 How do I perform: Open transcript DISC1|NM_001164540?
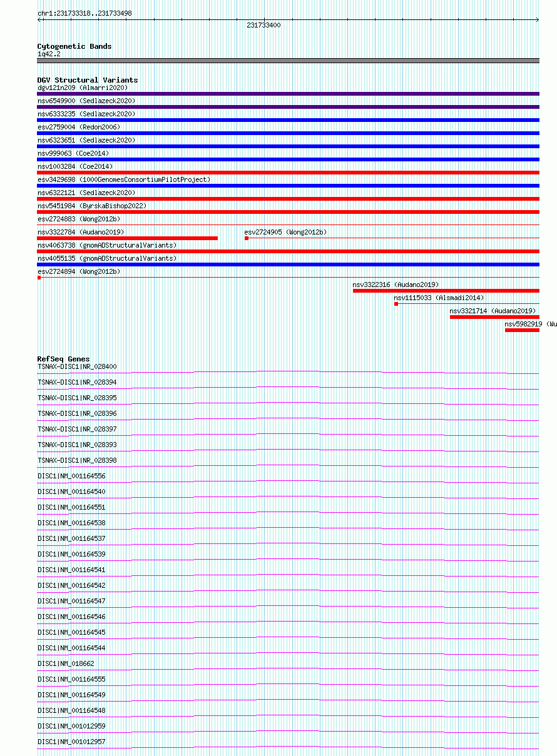coord(71,491)
